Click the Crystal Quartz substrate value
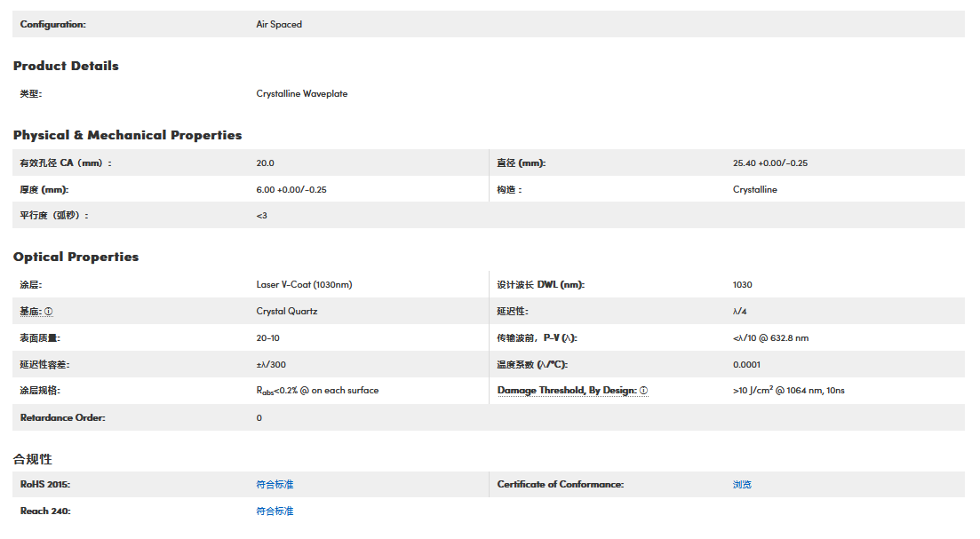980x539 pixels. click(x=286, y=312)
